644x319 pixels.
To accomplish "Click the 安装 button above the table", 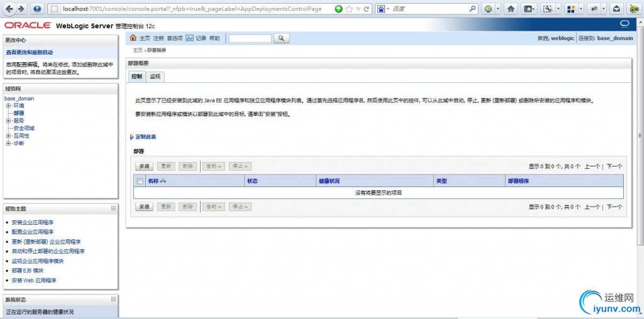I will (144, 166).
